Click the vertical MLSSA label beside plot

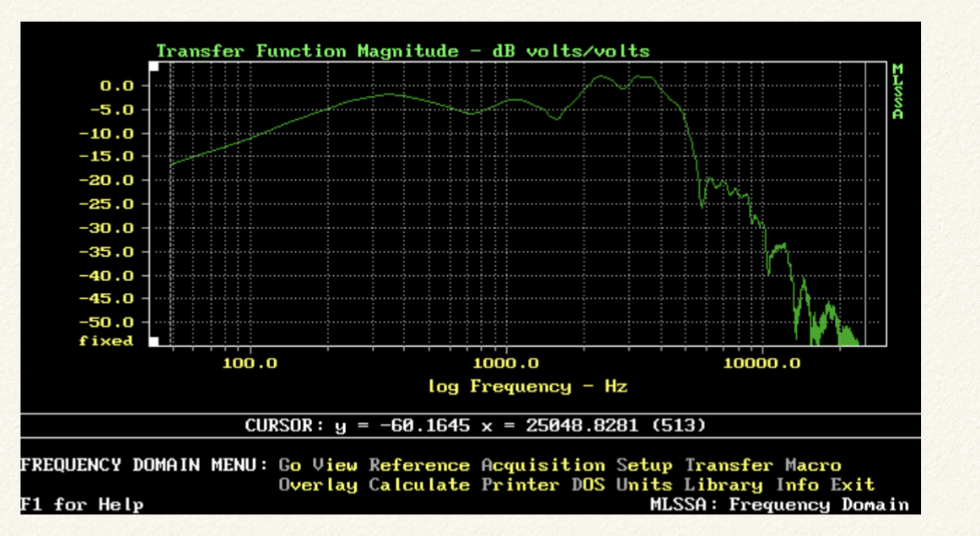[898, 91]
